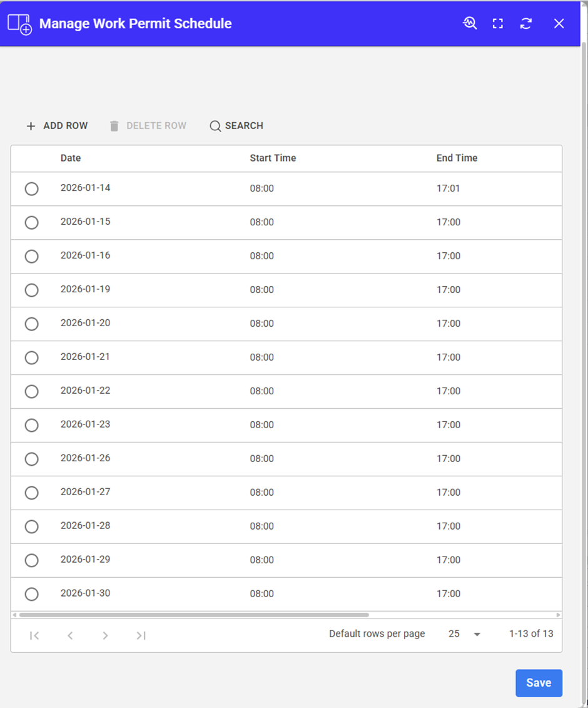This screenshot has height=708, width=588.
Task: Jump to the first page arrow
Action: pos(34,635)
